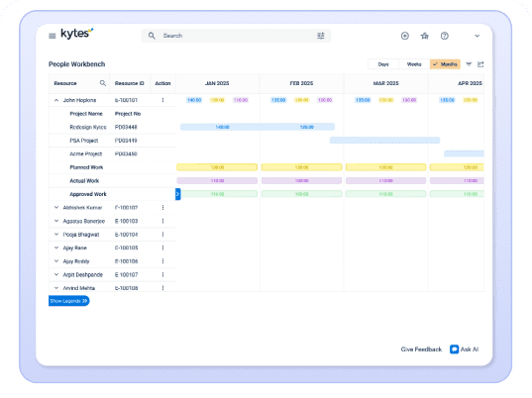Click the People Workbench title
This screenshot has width=532, height=398.
click(76, 64)
